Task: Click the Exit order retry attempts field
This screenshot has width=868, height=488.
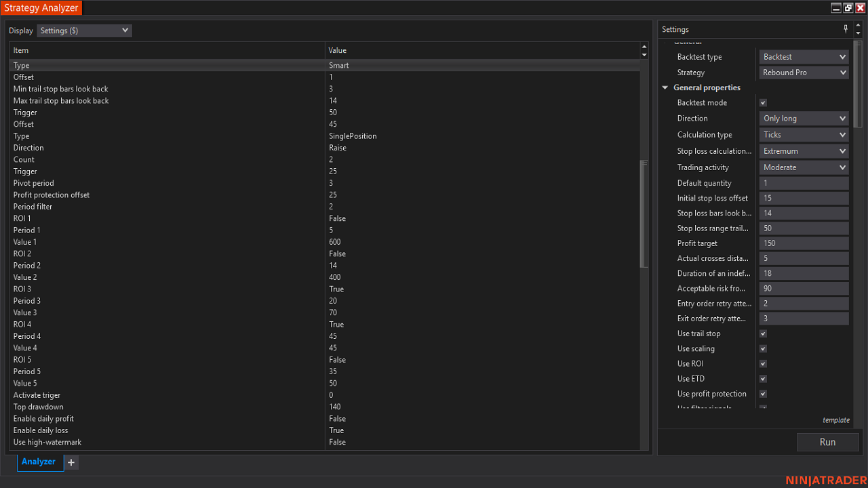Action: click(x=804, y=319)
